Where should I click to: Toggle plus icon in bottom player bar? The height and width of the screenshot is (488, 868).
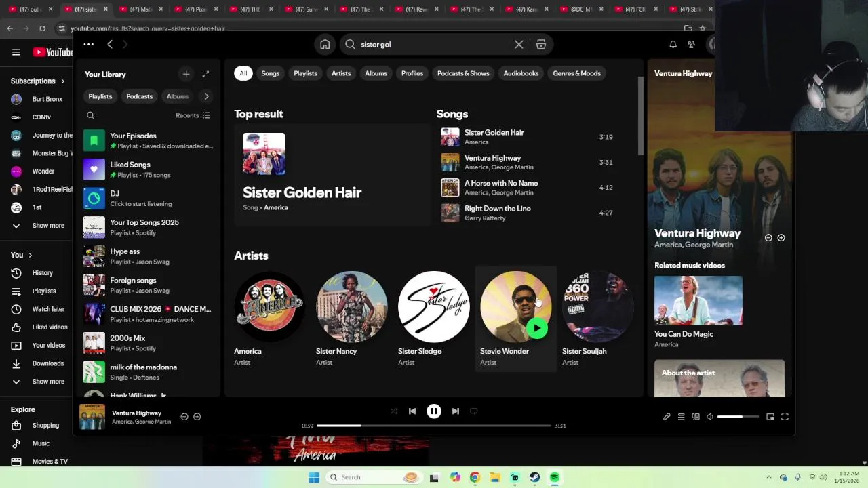[x=197, y=417]
